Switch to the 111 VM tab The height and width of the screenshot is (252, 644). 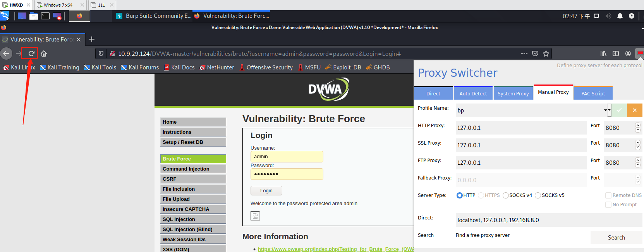click(101, 5)
